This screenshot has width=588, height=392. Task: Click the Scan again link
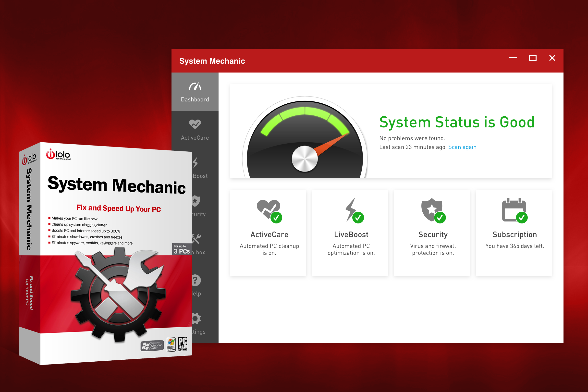[x=462, y=147]
